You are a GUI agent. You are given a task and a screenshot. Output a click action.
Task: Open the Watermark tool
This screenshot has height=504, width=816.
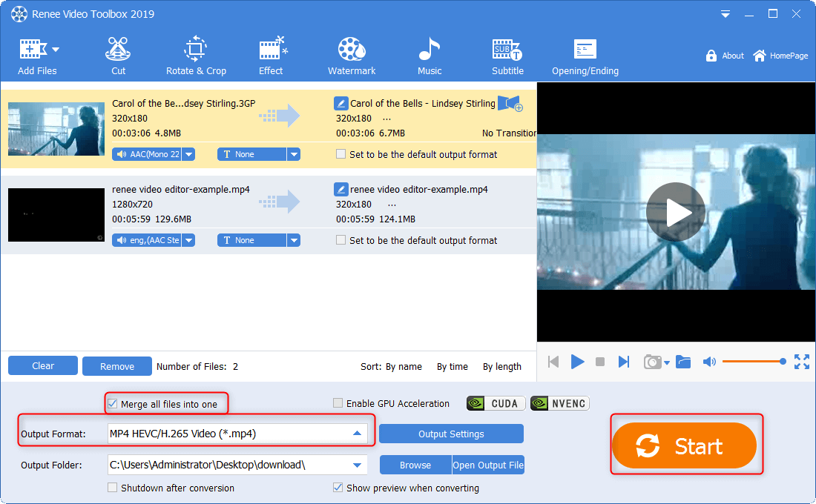pos(352,56)
